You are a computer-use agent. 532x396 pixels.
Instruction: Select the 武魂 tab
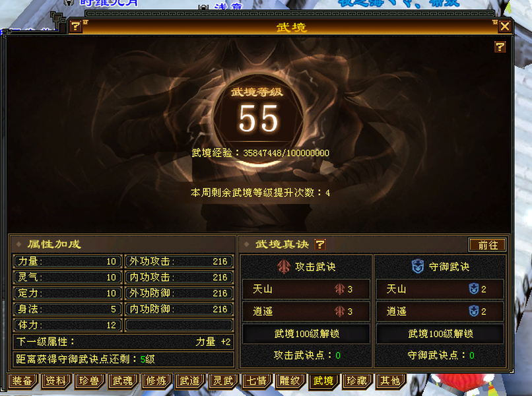(123, 381)
